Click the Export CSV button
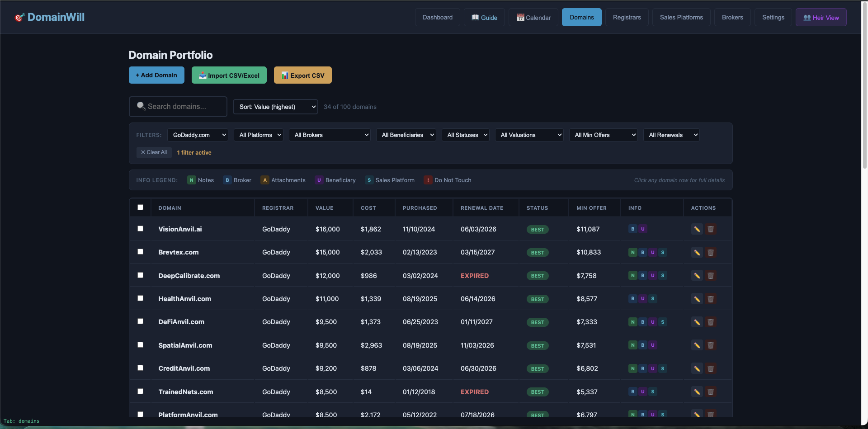The height and width of the screenshot is (429, 868). (x=302, y=75)
